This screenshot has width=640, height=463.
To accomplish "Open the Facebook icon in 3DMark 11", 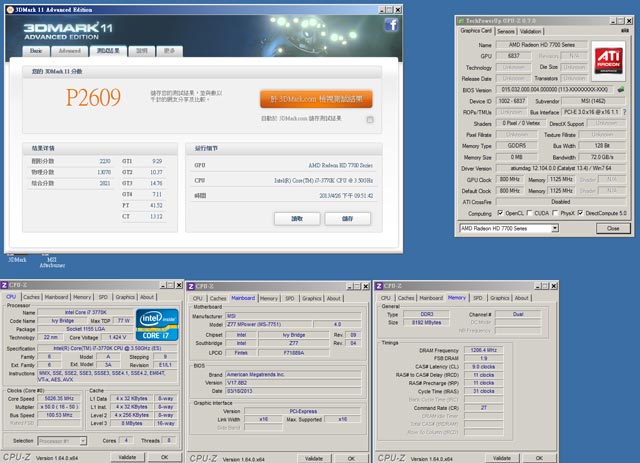I will coord(391,25).
